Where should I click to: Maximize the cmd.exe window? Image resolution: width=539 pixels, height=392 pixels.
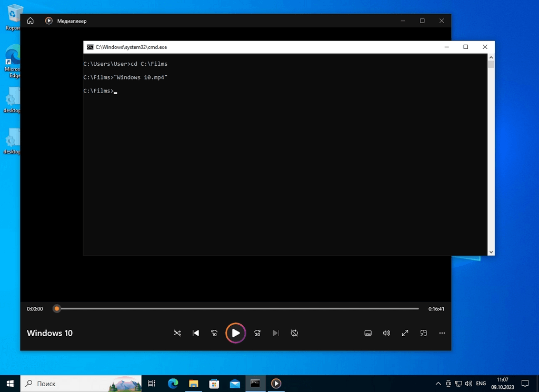click(465, 47)
